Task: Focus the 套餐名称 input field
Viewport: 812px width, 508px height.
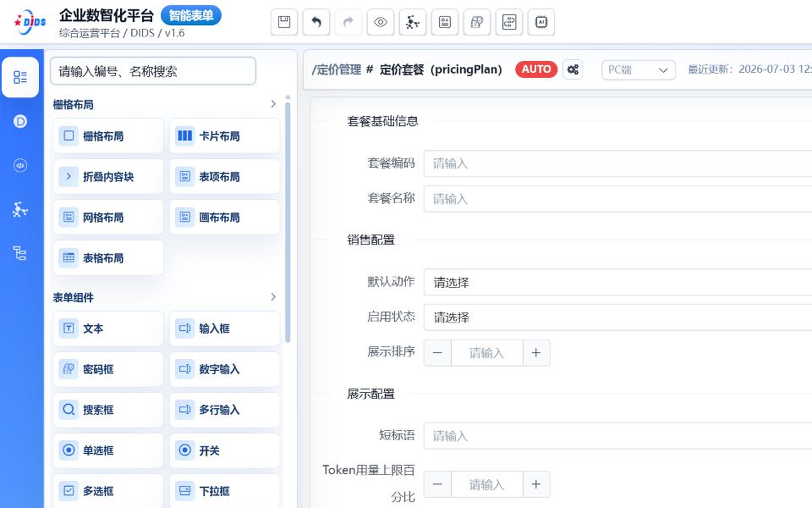Action: (x=618, y=199)
